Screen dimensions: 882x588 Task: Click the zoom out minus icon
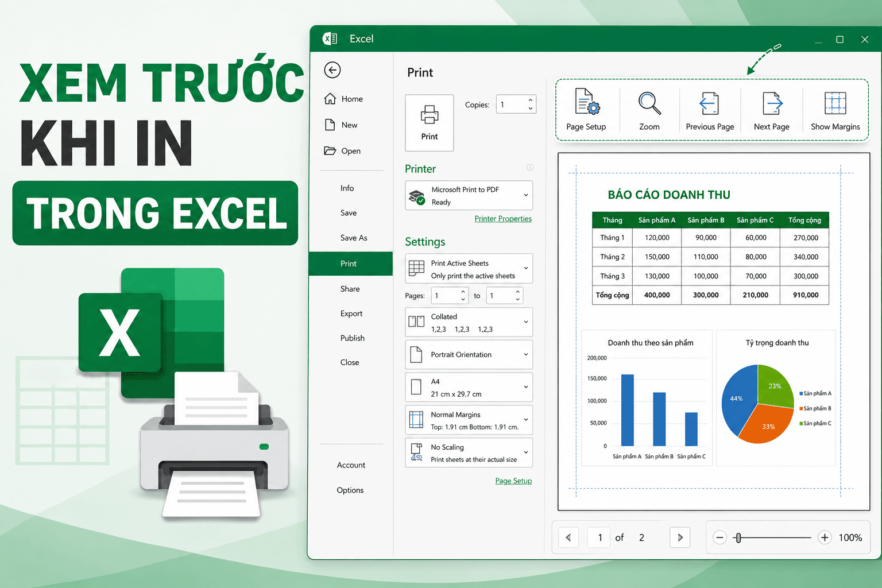[x=720, y=537]
